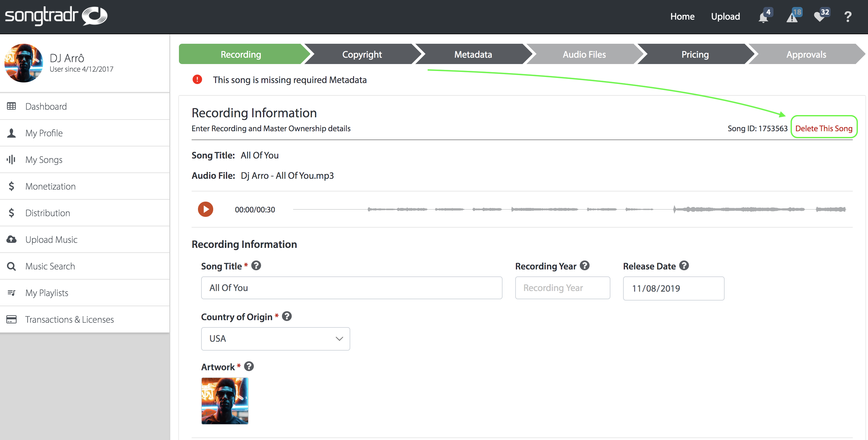The width and height of the screenshot is (868, 440).
Task: Click the question mark help icon in header
Action: coord(848,16)
